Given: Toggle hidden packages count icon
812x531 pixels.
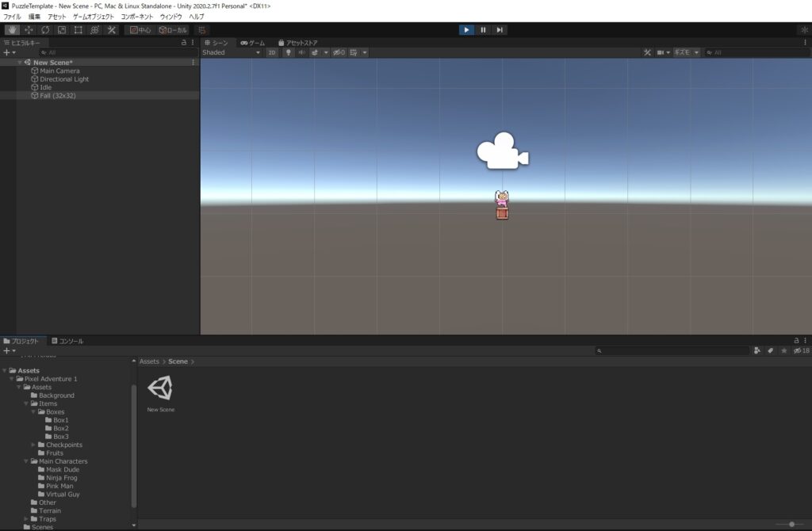Looking at the screenshot, I should [802, 350].
